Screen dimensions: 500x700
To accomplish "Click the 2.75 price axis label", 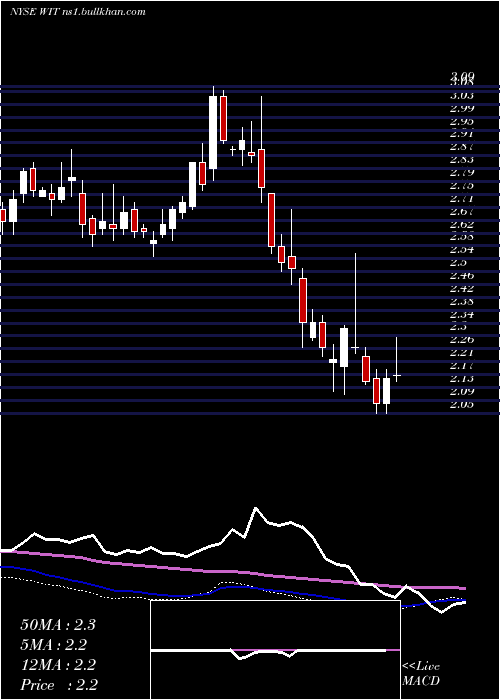I will pos(462,185).
